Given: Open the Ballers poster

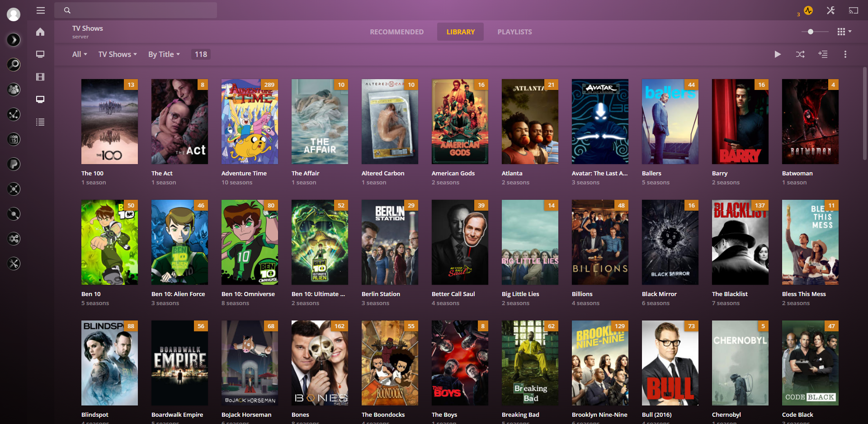Looking at the screenshot, I should pos(670,122).
